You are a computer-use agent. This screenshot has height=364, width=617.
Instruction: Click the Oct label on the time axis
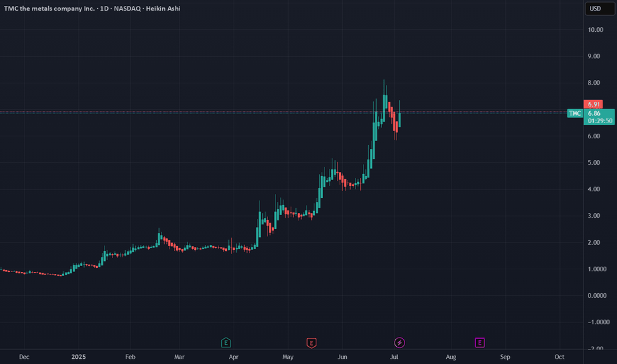tap(559, 357)
